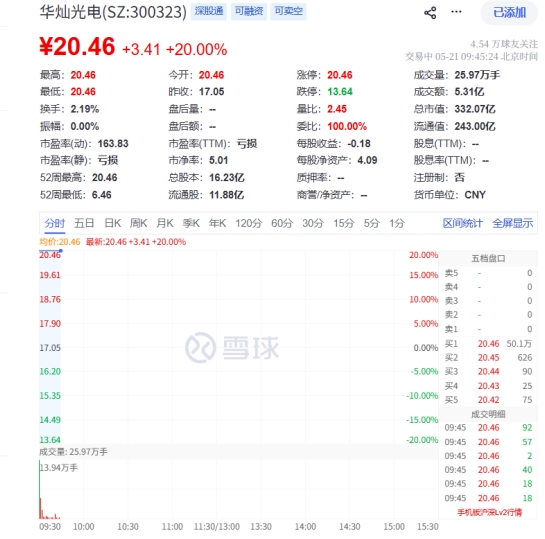Click the 流通值 243.00亿 value
The width and height of the screenshot is (545, 539).
click(475, 126)
